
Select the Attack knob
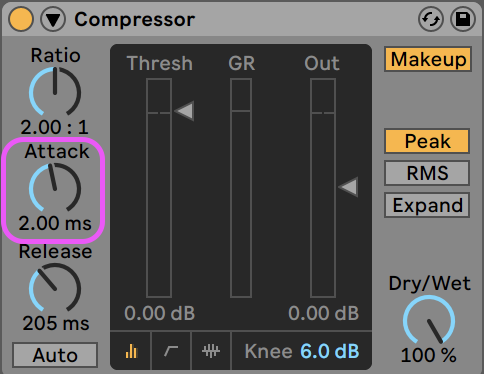click(55, 188)
